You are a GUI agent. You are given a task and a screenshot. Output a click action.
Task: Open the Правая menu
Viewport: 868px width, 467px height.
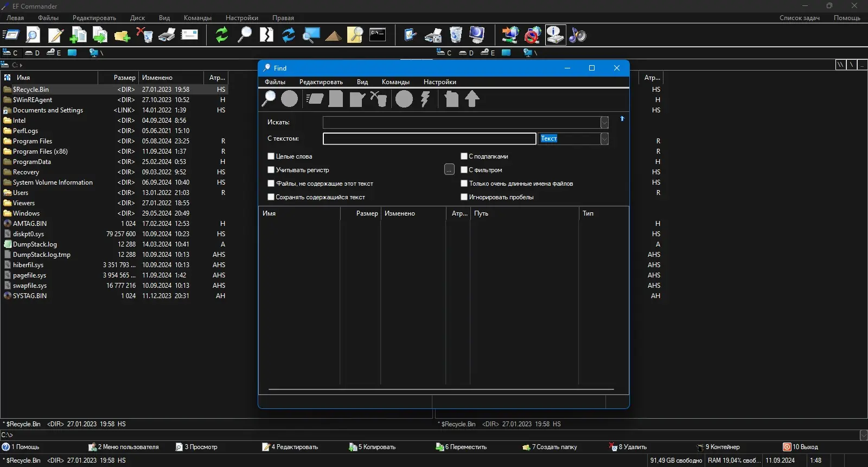coord(283,18)
